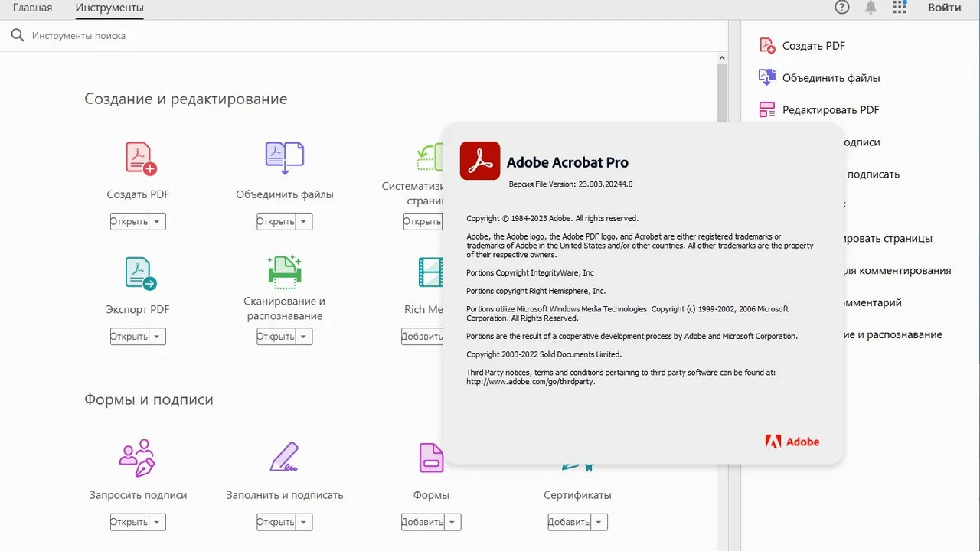980x551 pixels.
Task: Open the apps grid icon
Action: pos(900,8)
